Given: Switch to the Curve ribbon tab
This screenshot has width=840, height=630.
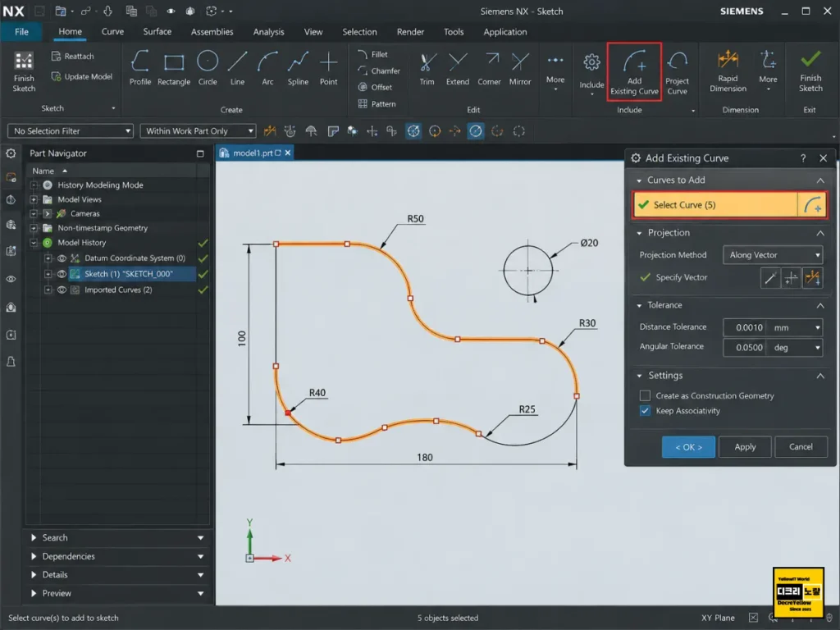Looking at the screenshot, I should (x=112, y=32).
